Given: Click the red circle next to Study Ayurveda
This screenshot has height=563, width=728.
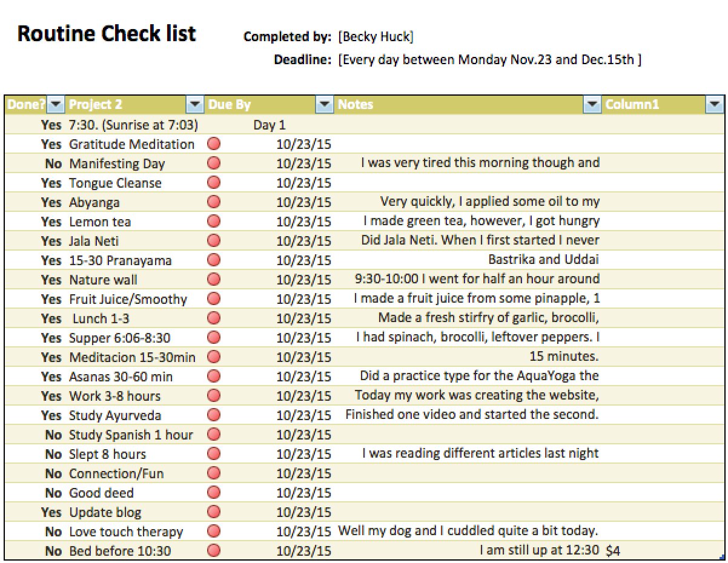Looking at the screenshot, I should click(x=213, y=415).
